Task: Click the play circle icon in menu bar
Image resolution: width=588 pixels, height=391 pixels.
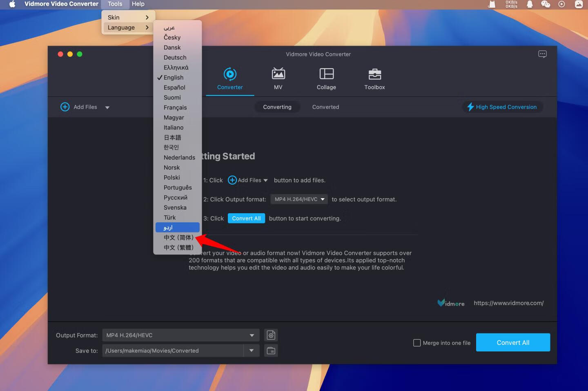Action: 561,4
